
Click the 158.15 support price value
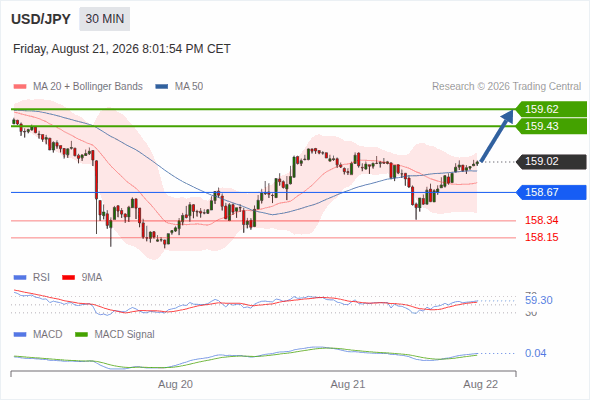pyautogui.click(x=542, y=237)
